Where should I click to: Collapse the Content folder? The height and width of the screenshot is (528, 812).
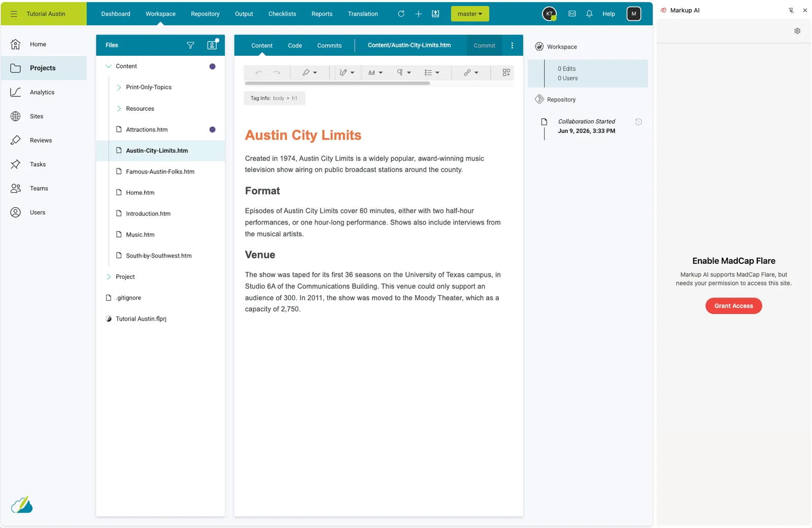tap(108, 66)
